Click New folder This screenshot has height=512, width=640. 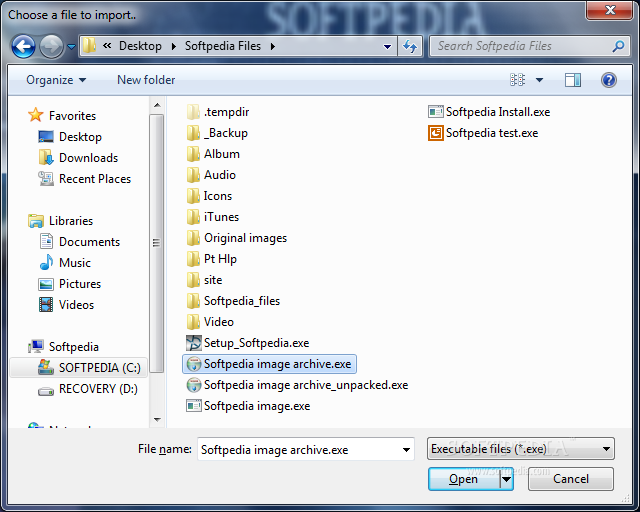(146, 80)
